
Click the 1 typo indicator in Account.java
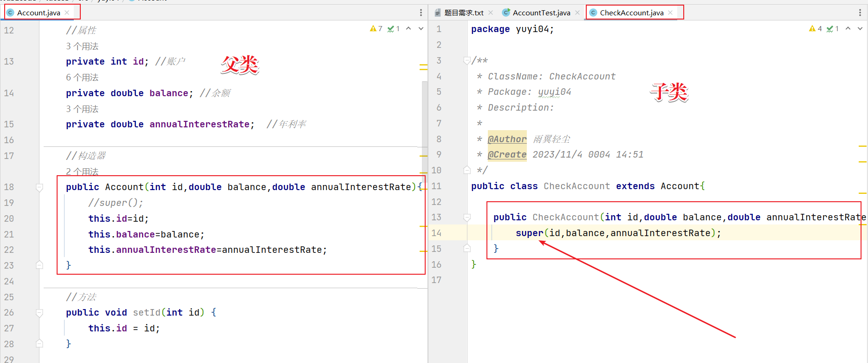pos(394,29)
